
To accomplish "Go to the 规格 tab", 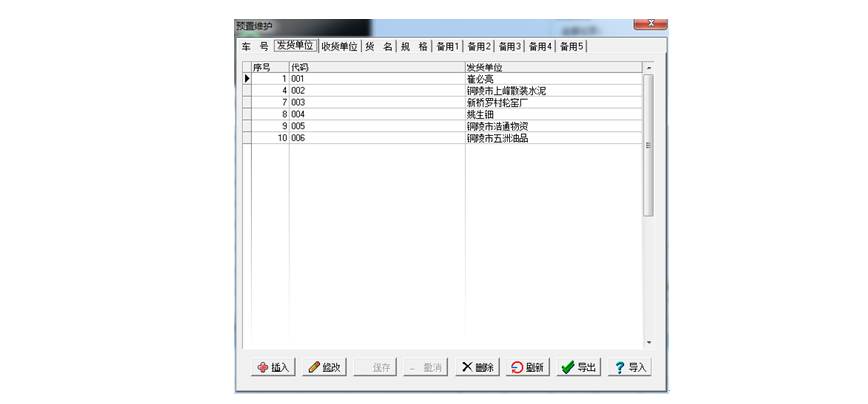I will coord(414,46).
